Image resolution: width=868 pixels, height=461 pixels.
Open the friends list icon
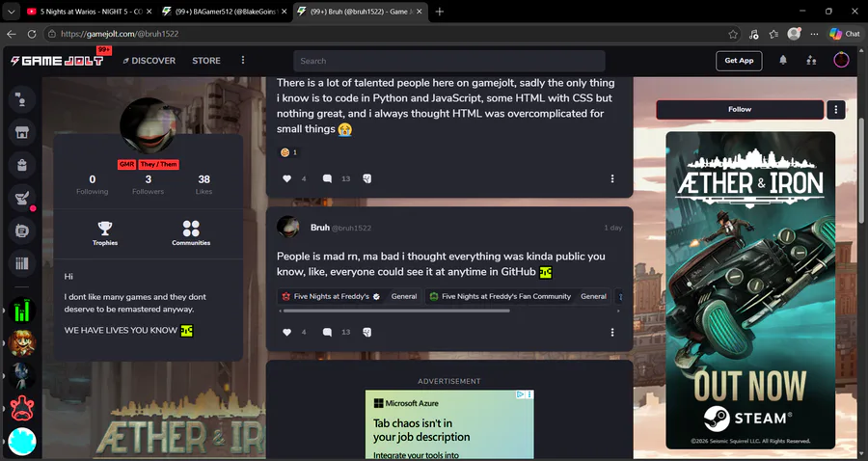(811, 61)
